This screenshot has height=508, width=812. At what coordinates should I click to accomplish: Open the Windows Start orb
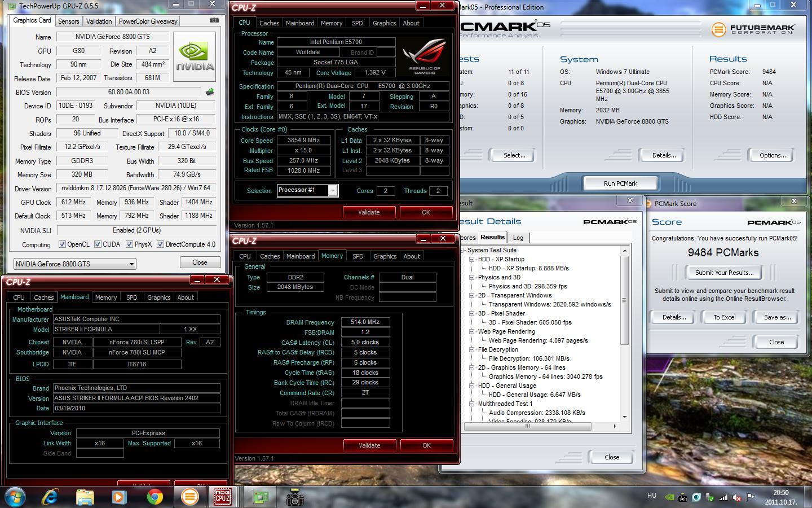15,497
